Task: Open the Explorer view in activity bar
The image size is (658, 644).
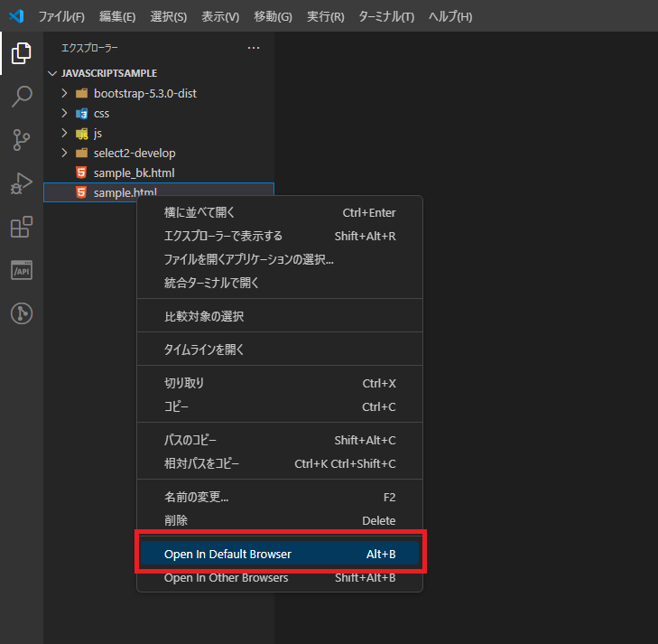Action: [x=21, y=53]
